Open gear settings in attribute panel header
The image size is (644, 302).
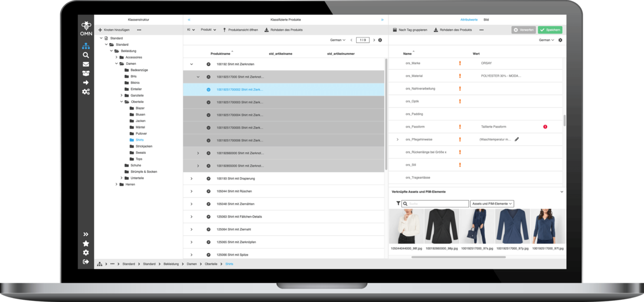(x=560, y=40)
